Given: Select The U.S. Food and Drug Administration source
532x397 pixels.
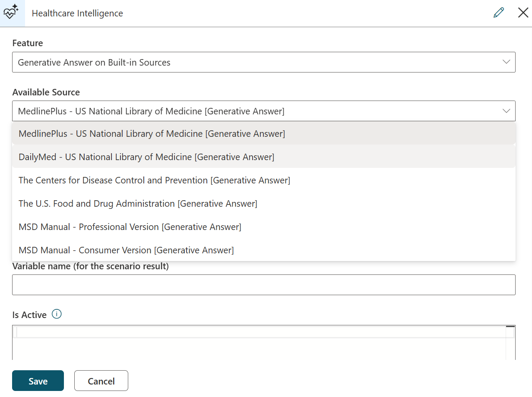Looking at the screenshot, I should click(137, 204).
